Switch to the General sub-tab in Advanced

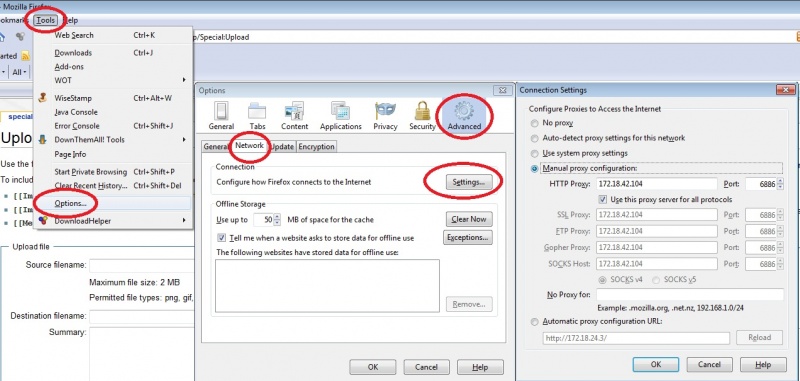point(216,146)
